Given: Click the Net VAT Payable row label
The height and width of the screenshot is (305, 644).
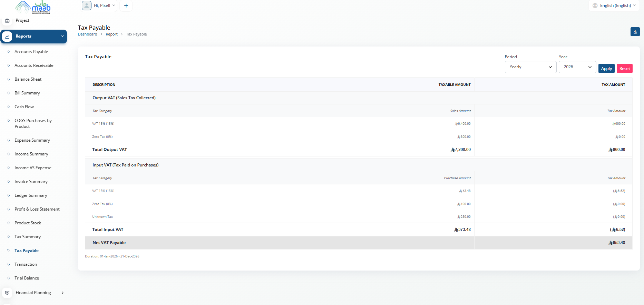Looking at the screenshot, I should [109, 243].
